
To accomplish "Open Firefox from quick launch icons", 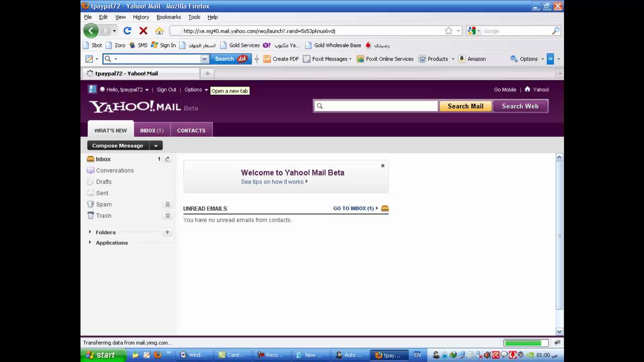I will pos(157,355).
